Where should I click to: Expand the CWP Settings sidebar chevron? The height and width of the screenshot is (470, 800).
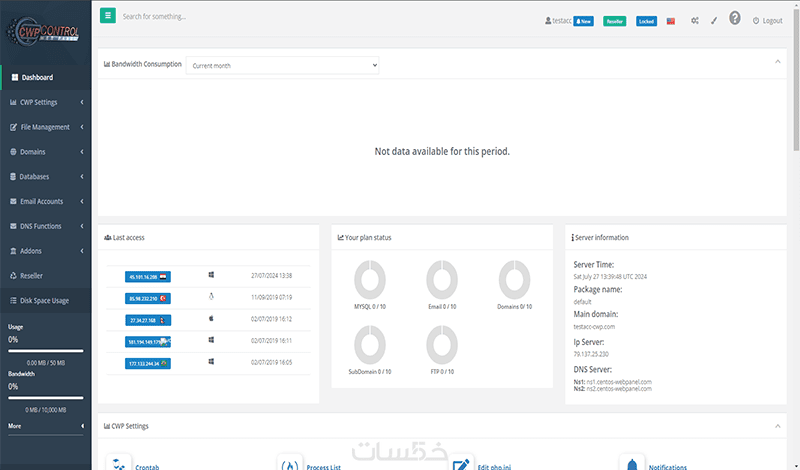(82, 102)
